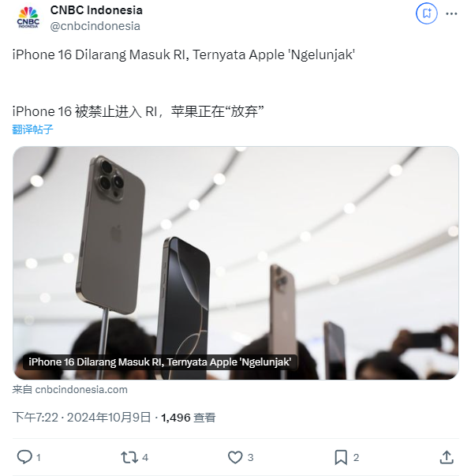
Task: Repost using the retweet arrows icon
Action: pos(129,457)
